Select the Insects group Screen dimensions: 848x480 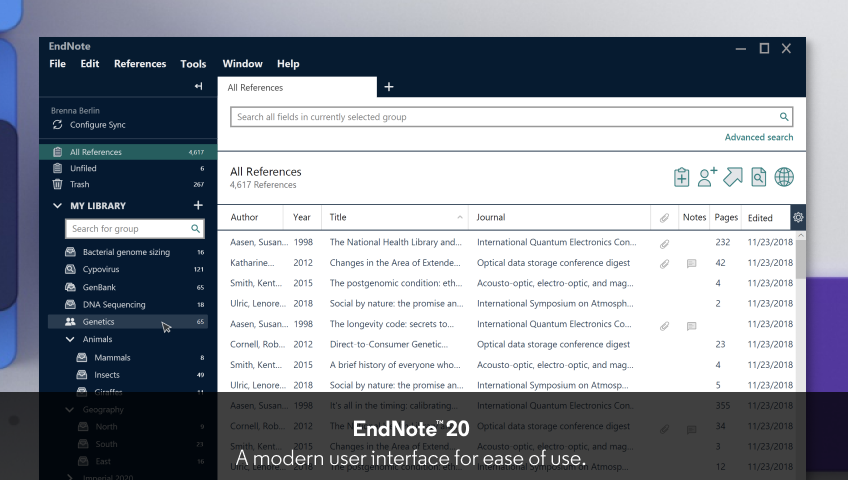(x=128, y=375)
